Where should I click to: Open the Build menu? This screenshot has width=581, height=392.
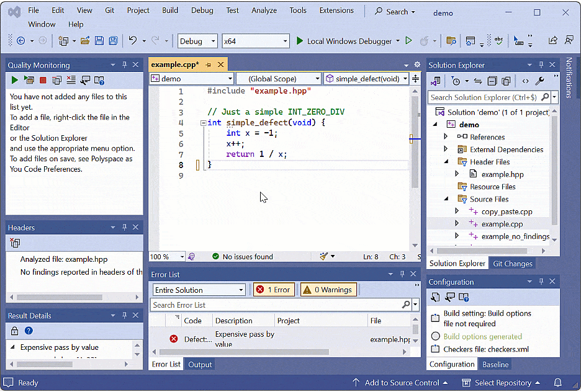[x=169, y=11]
